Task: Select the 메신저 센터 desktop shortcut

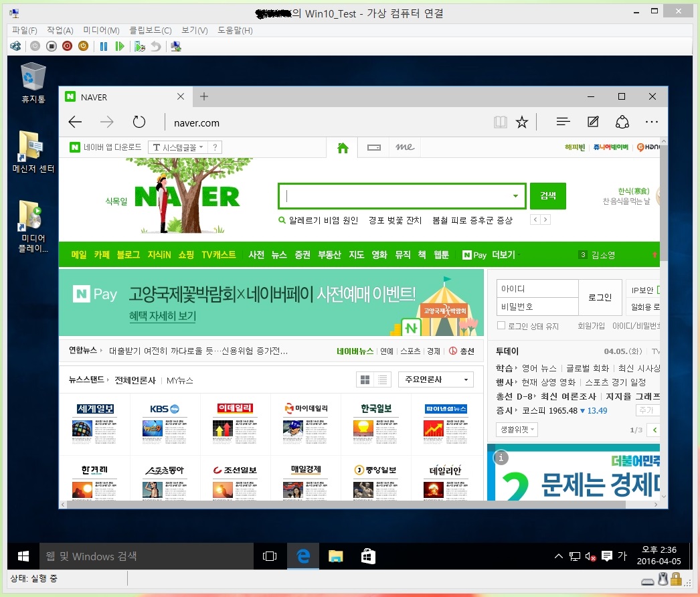Action: [33, 152]
